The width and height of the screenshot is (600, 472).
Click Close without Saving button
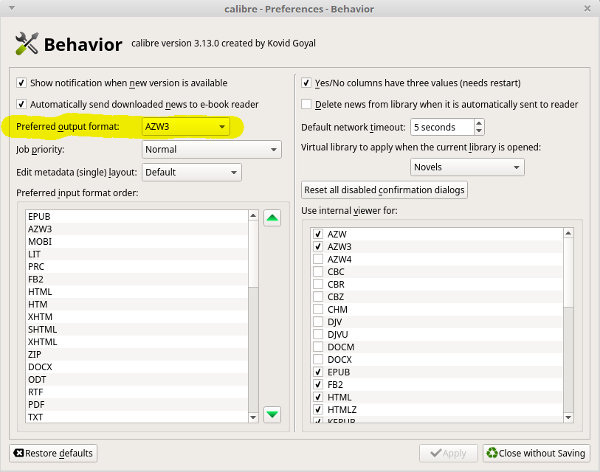click(536, 453)
